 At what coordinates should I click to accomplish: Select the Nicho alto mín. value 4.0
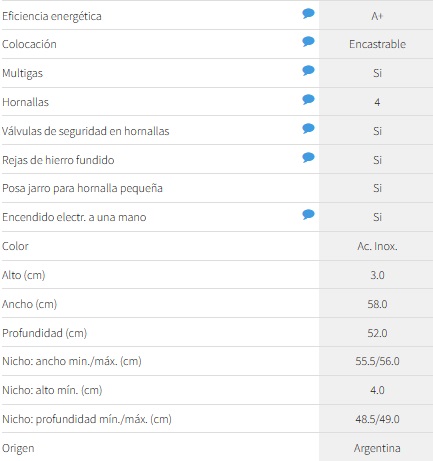point(377,390)
